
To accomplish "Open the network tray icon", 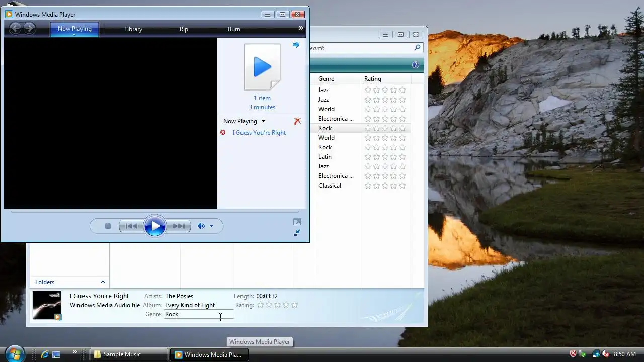I will click(595, 354).
